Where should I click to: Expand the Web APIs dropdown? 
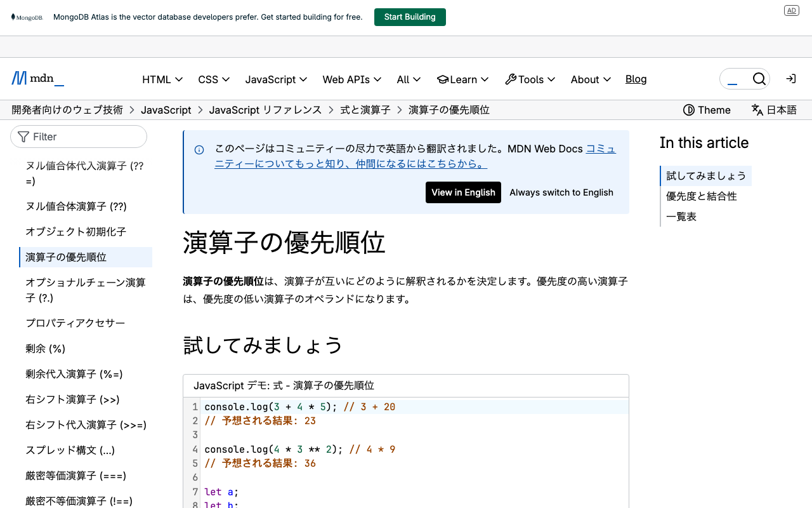(x=352, y=79)
